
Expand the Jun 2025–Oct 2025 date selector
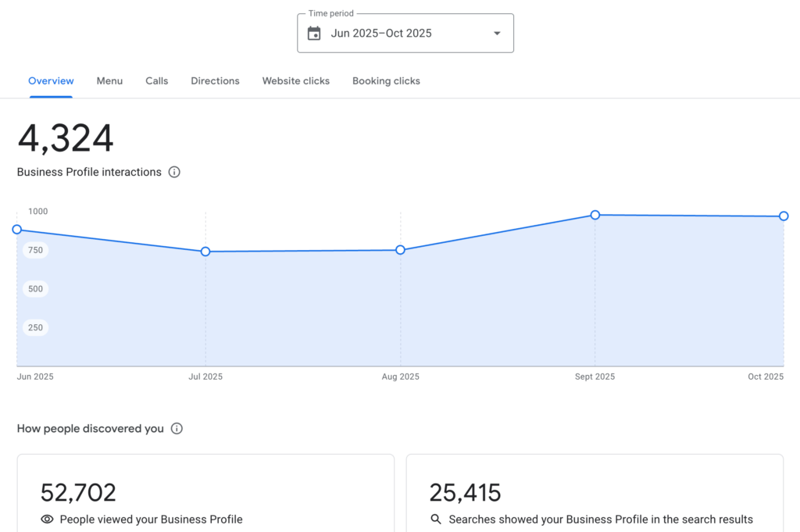[405, 33]
